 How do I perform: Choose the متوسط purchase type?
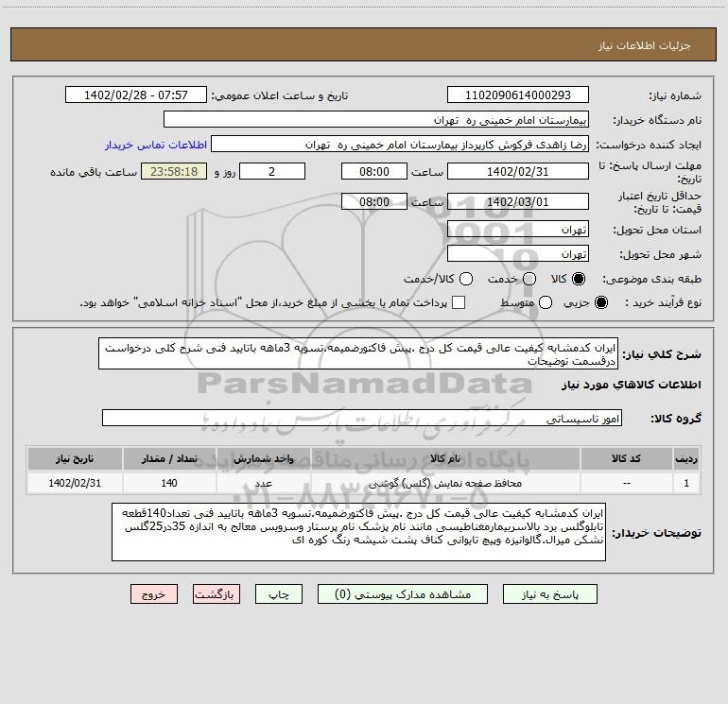(546, 302)
